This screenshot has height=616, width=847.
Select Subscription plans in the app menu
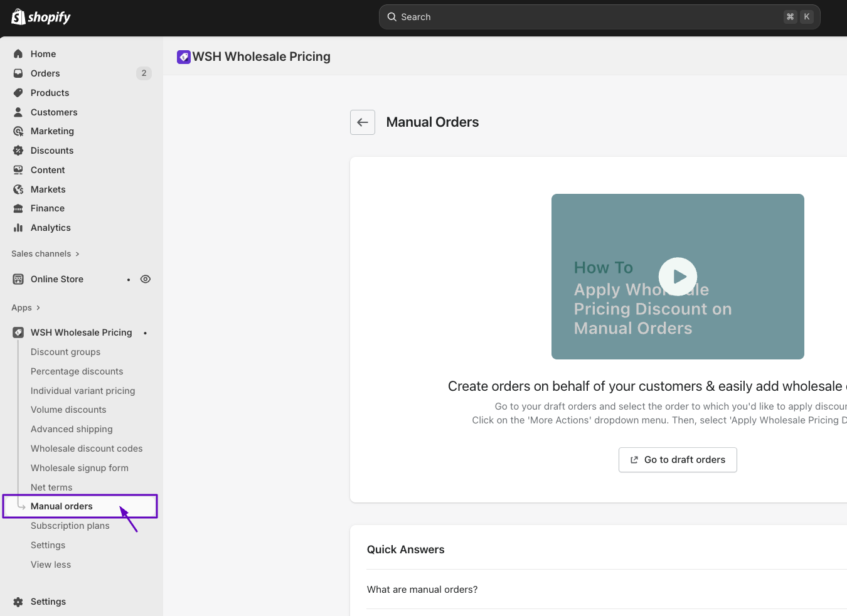pos(70,526)
